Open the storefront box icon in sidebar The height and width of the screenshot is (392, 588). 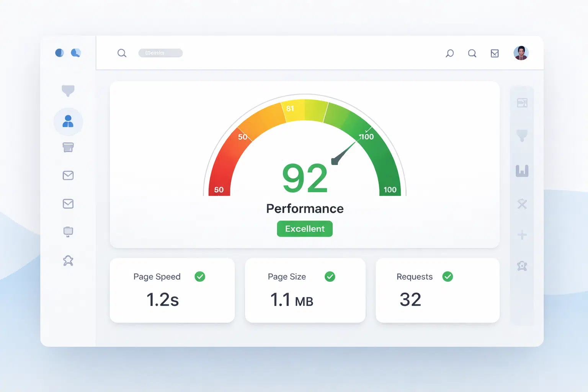[x=68, y=147]
